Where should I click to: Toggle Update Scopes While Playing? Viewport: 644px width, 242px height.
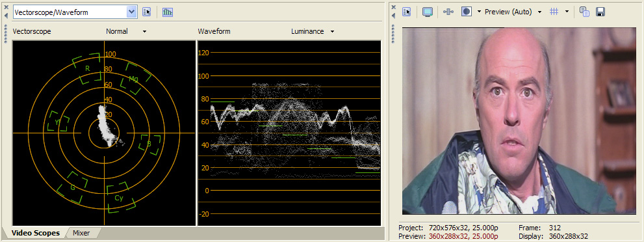coord(168,12)
